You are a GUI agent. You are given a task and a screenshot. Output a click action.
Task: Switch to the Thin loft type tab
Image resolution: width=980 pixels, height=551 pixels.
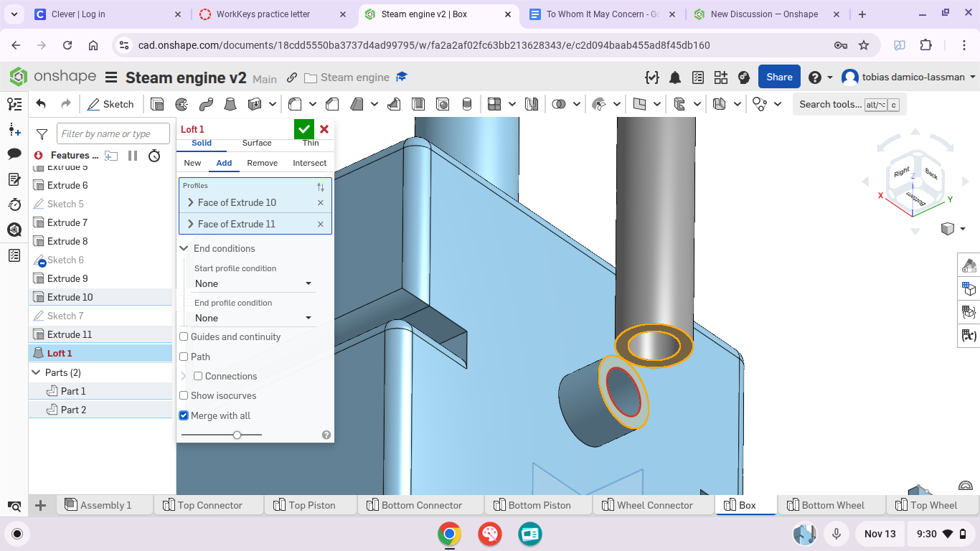click(311, 143)
